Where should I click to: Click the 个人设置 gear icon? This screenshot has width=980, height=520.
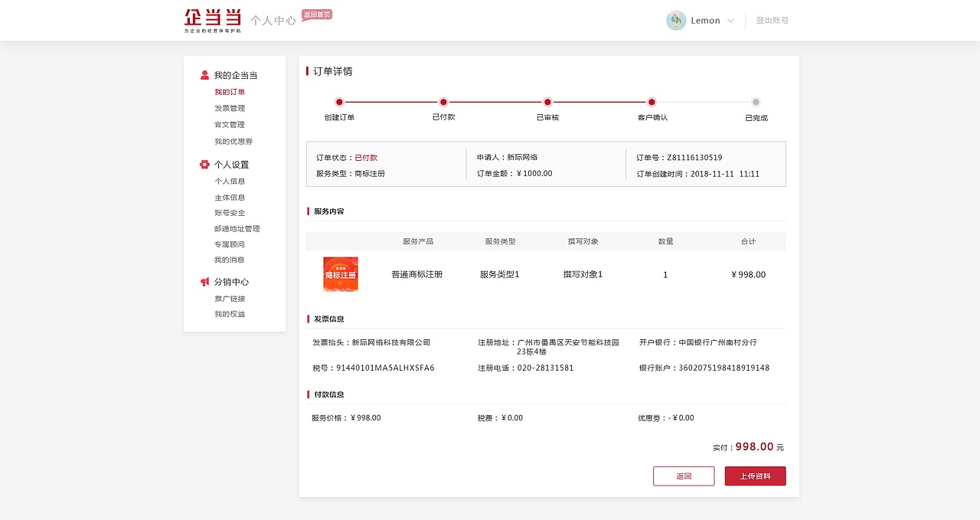tap(204, 165)
